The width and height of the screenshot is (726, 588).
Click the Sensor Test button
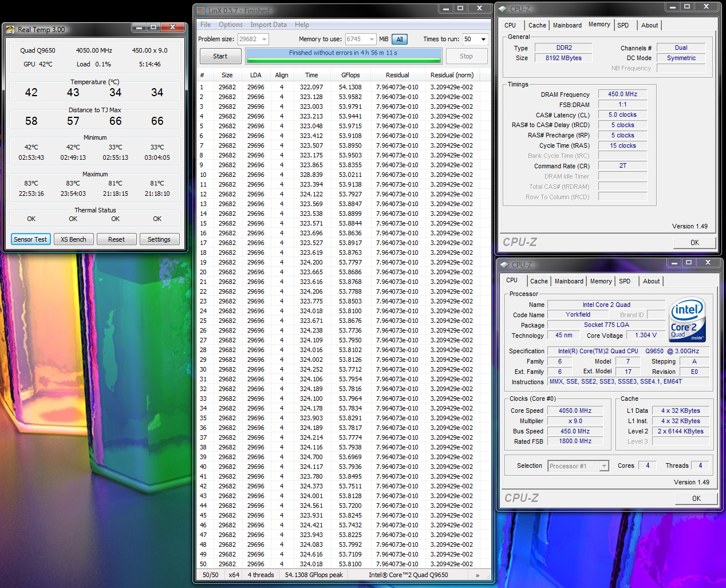(31, 239)
